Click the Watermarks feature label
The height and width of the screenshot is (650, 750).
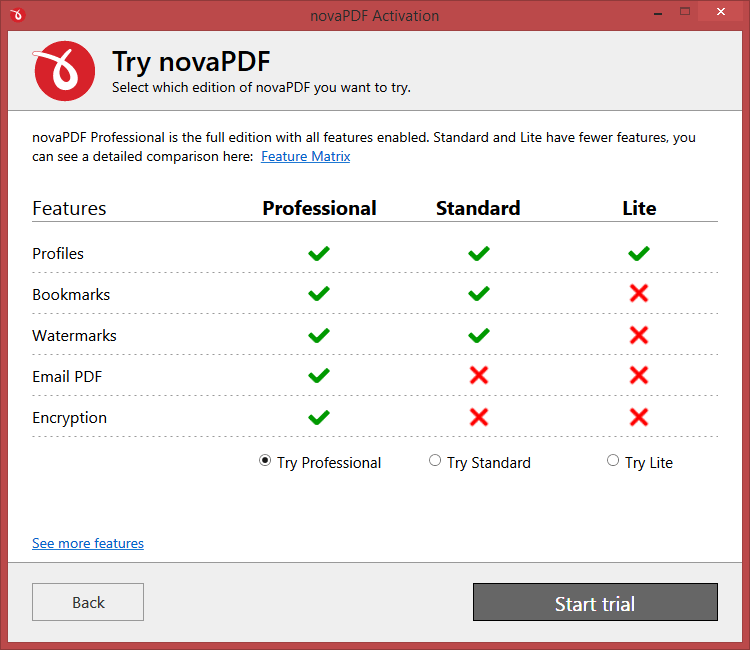[75, 336]
